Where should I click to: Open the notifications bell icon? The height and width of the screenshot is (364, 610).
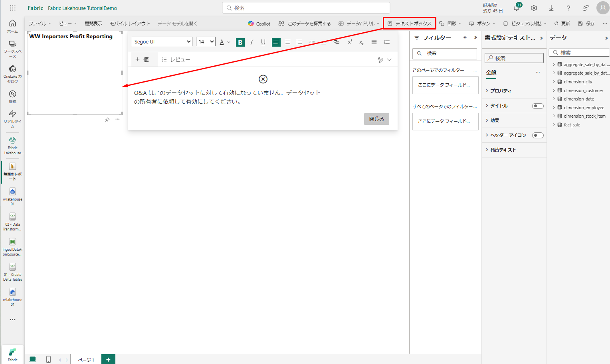pyautogui.click(x=517, y=8)
